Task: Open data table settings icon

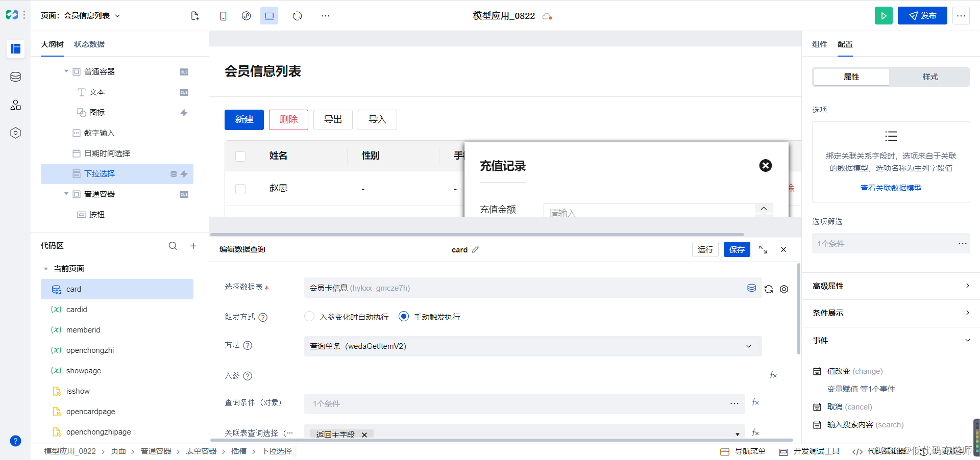Action: coord(784,289)
